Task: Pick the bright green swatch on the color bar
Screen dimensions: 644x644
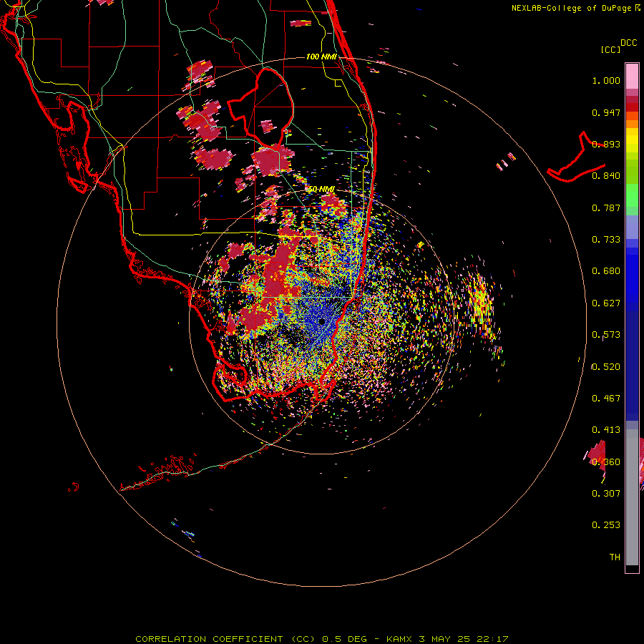Action: (632, 195)
